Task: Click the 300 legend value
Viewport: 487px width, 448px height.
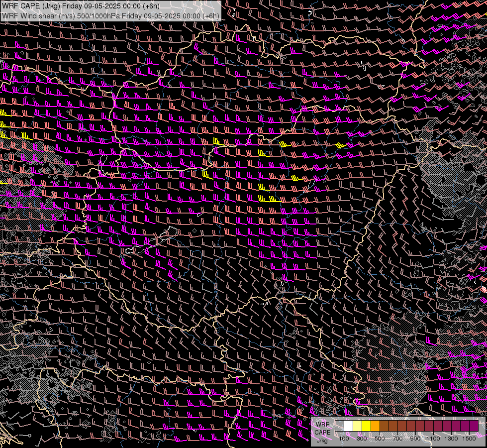Action: coord(362,439)
